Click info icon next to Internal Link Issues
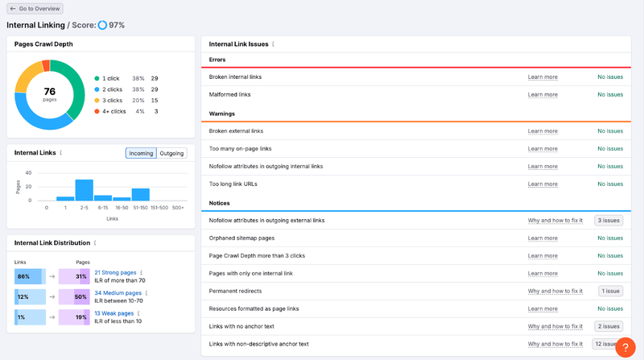The height and width of the screenshot is (360, 644). [274, 44]
